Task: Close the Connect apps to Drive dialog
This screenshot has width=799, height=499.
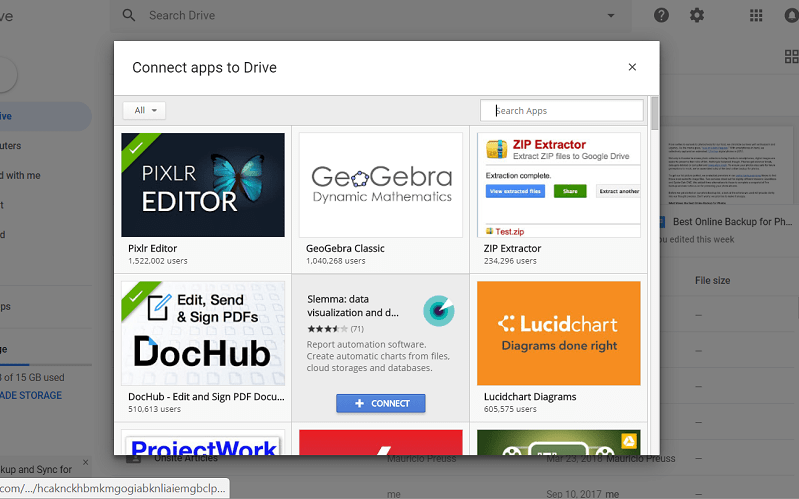Action: pyautogui.click(x=632, y=67)
